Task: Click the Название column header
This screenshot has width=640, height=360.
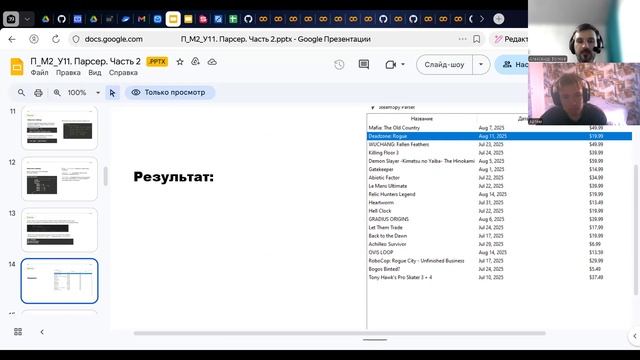Action: [x=422, y=119]
